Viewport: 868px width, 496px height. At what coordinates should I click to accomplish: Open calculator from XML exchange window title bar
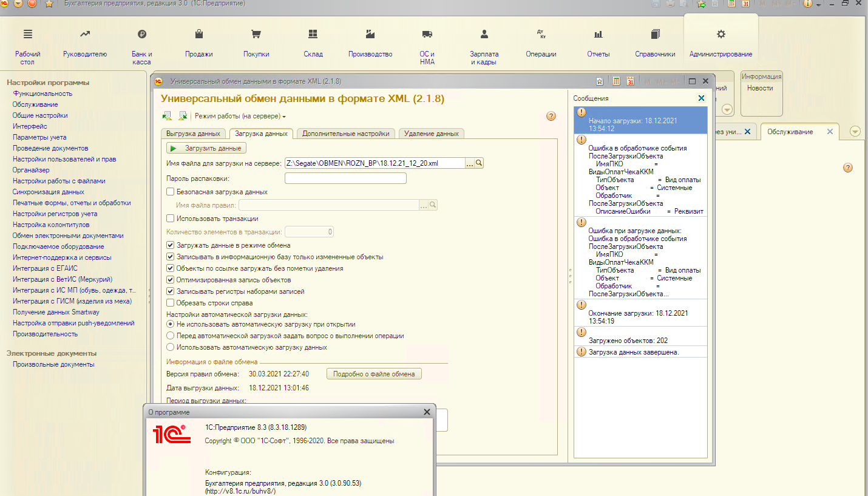point(616,81)
